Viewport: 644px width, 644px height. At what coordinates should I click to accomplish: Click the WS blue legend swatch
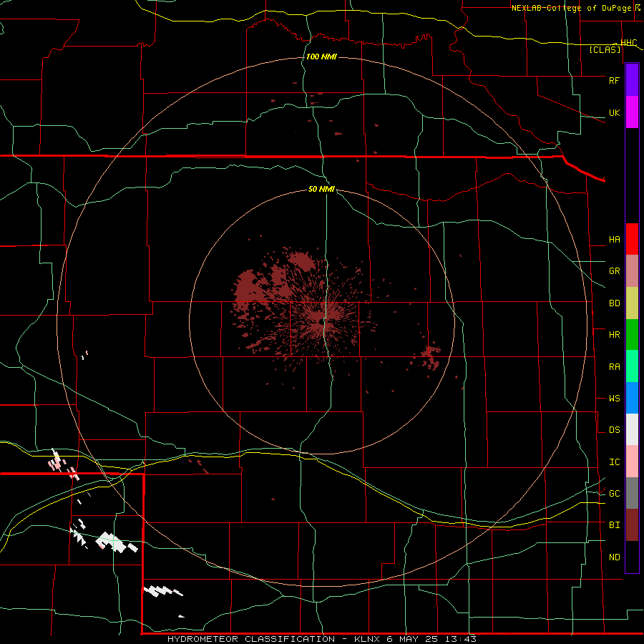pos(632,398)
